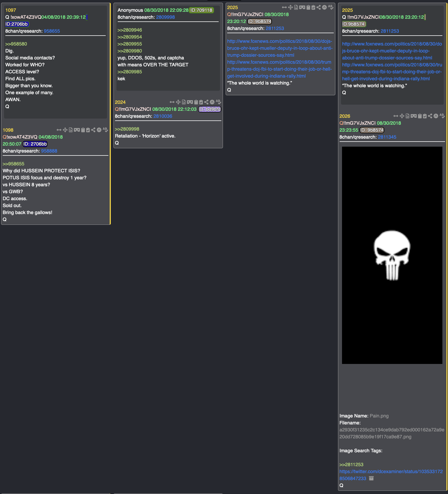The image size is (448, 494).
Task: Click the archive icon after the twitter link
Action: 371,478
